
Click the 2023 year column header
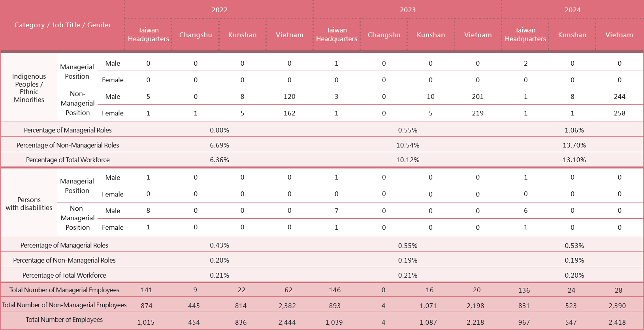pyautogui.click(x=407, y=10)
